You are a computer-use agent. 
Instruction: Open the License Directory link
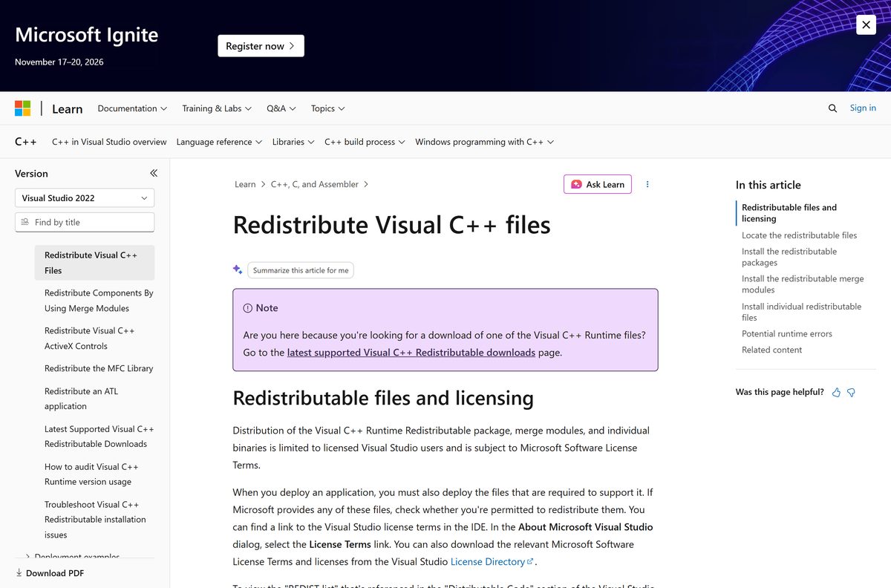492,561
